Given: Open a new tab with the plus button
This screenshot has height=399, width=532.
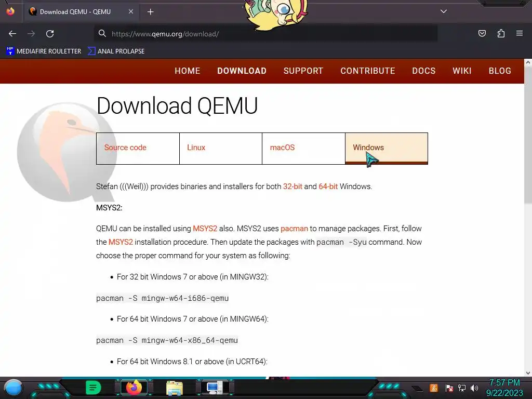Looking at the screenshot, I should [x=150, y=12].
